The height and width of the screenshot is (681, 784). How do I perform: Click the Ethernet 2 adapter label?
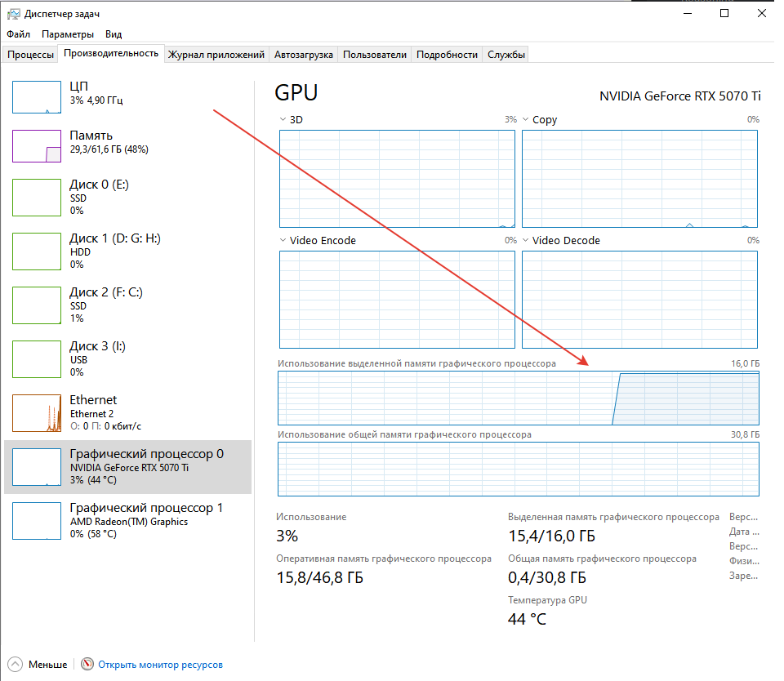pyautogui.click(x=91, y=414)
